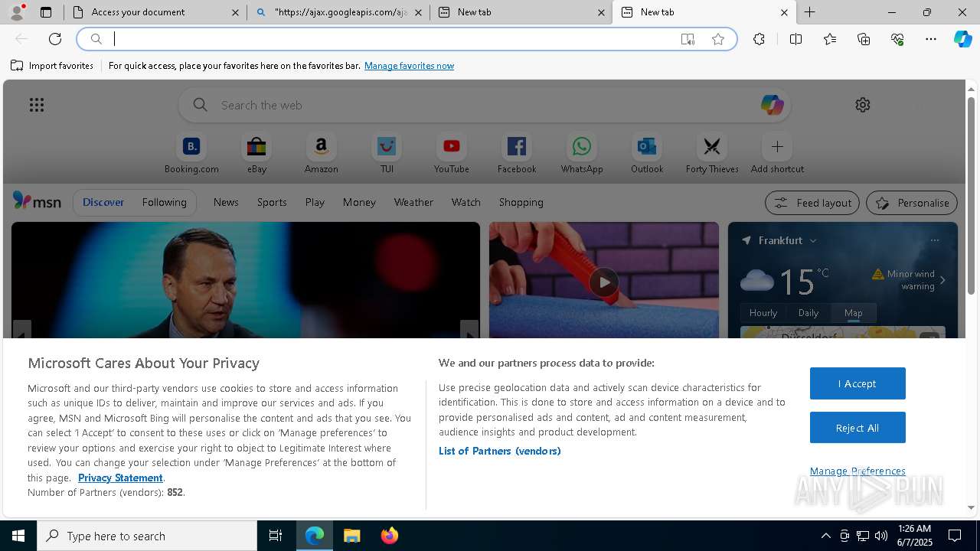The width and height of the screenshot is (980, 551).
Task: Open the Favorites toolbar icon
Action: tap(830, 39)
